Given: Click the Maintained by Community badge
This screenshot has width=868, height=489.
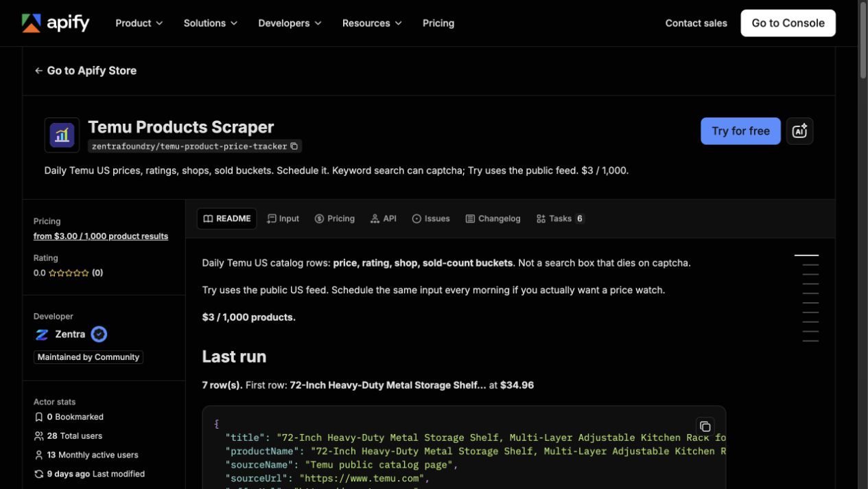Looking at the screenshot, I should click(89, 357).
